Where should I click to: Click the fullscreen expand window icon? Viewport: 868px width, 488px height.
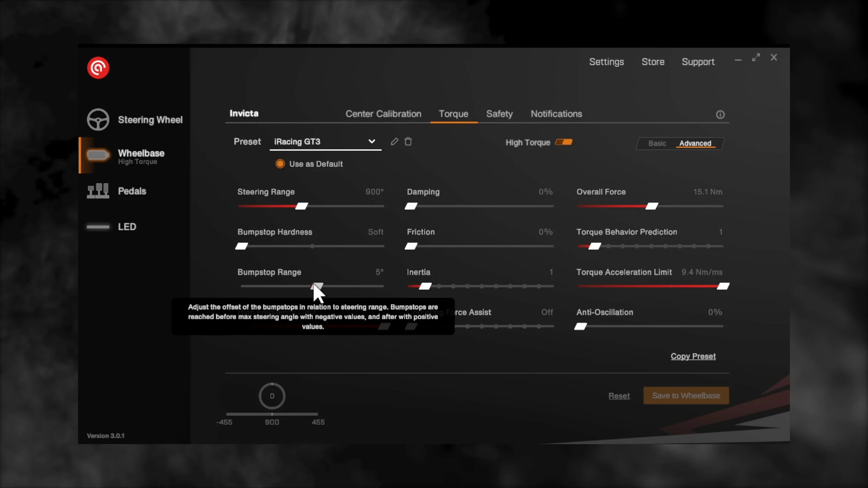pos(756,58)
